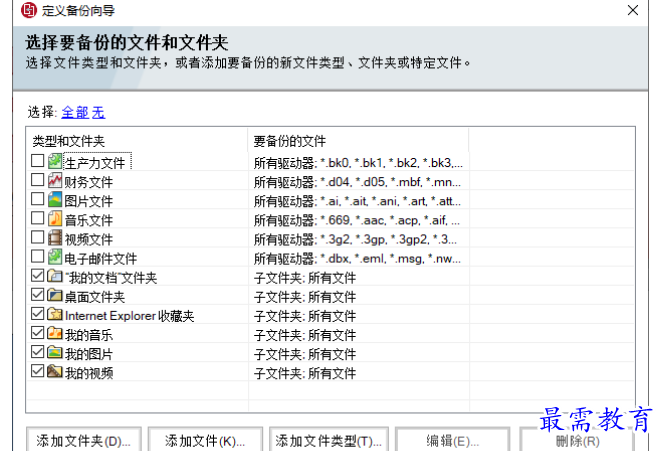Click the 桌面文件夹 folder icon
This screenshot has width=661, height=451.
click(x=55, y=295)
